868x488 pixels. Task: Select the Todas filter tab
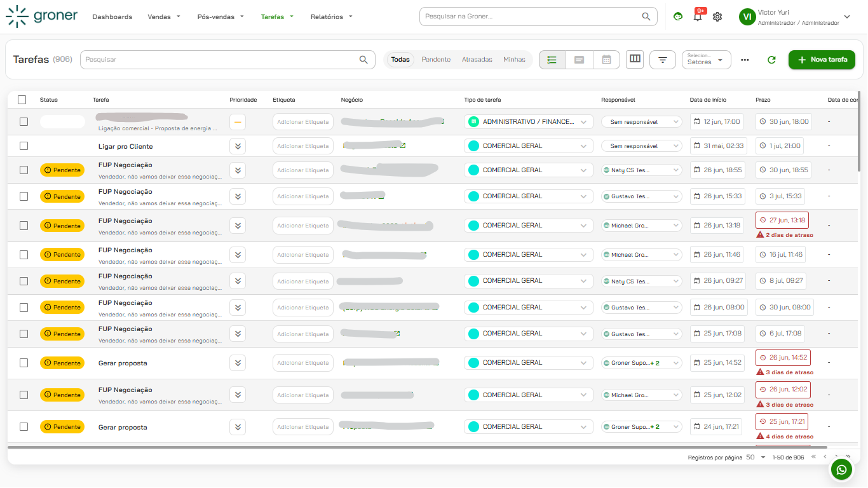(400, 60)
